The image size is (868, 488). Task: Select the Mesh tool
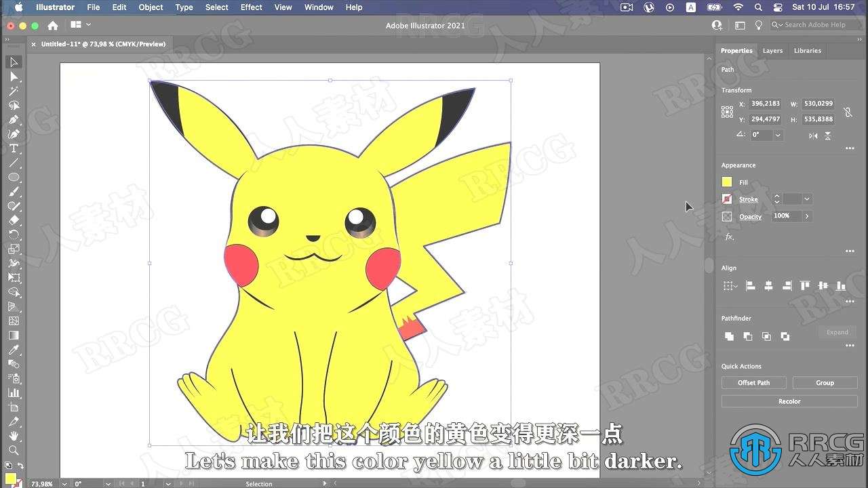[x=14, y=321]
